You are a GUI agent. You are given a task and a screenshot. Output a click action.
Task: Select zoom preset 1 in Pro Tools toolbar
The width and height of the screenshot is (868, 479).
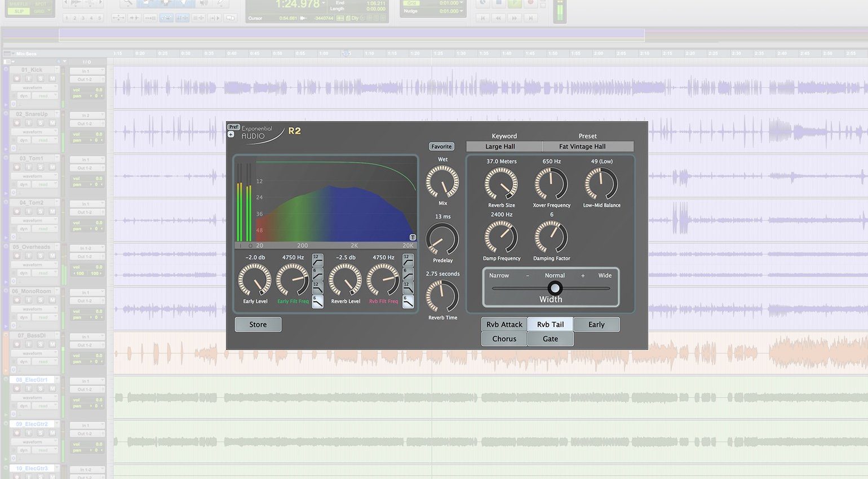pyautogui.click(x=67, y=18)
